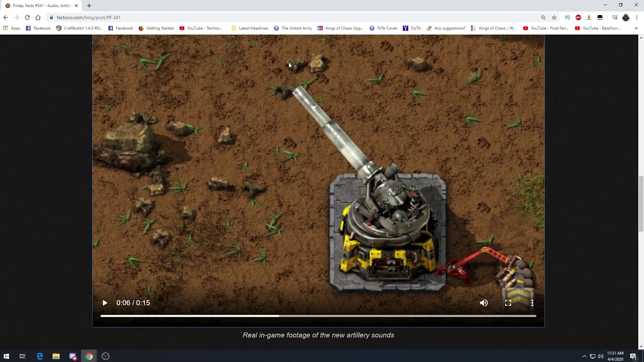
Task: Open the NiTe Coven bookmark
Action: point(383,28)
